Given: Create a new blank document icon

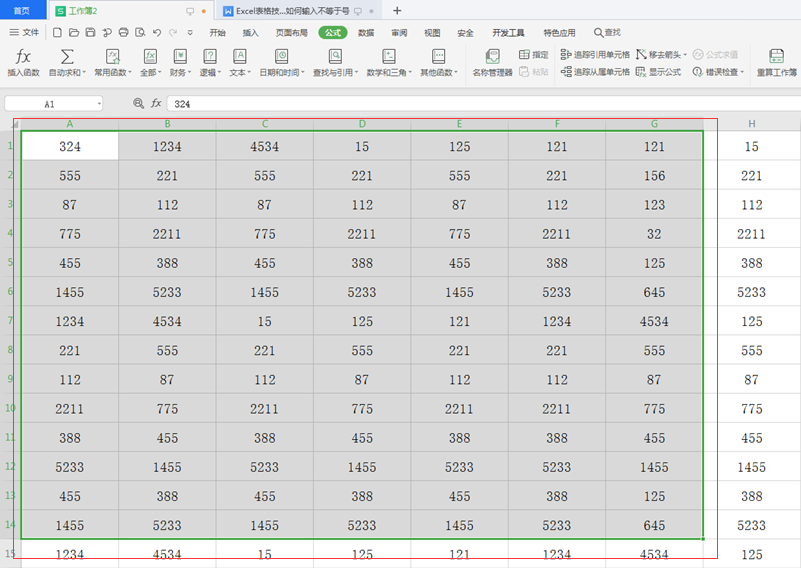Looking at the screenshot, I should pyautogui.click(x=57, y=33).
